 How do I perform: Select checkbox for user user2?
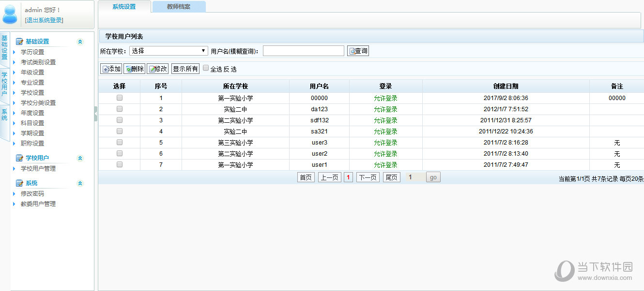point(120,153)
